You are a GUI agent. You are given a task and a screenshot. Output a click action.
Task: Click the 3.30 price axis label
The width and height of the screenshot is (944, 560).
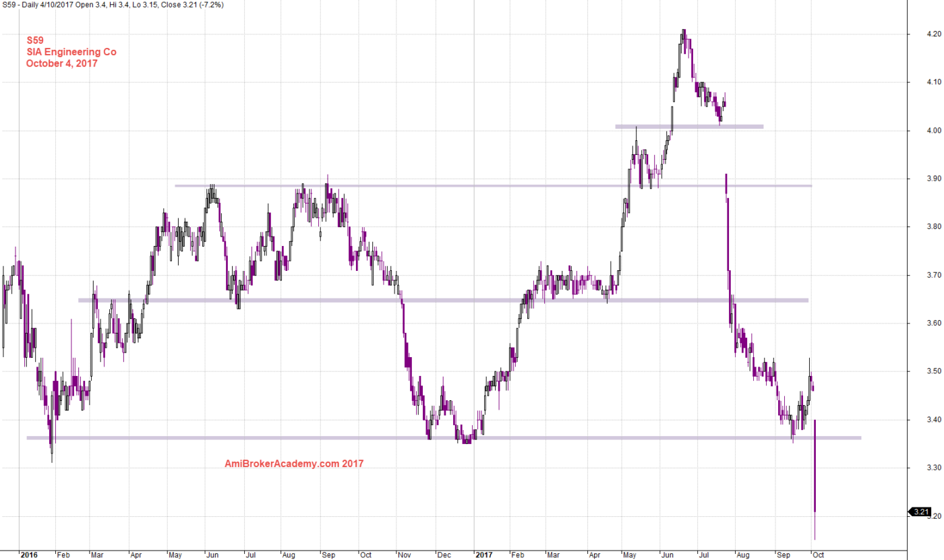(x=933, y=468)
